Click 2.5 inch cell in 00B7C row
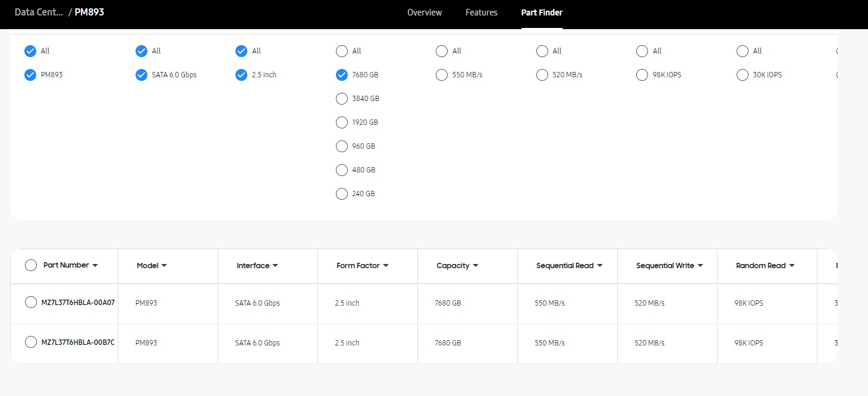Screen dimensions: 868x396 (x=347, y=343)
